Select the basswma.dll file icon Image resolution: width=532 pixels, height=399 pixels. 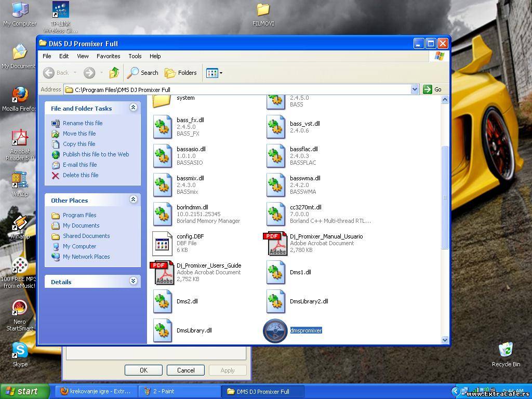point(276,185)
